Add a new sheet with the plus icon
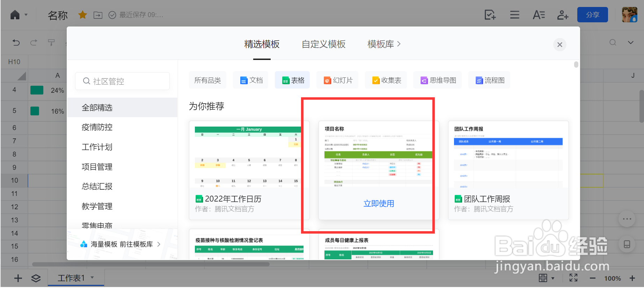Viewport: 644px width, 288px height. [18, 278]
